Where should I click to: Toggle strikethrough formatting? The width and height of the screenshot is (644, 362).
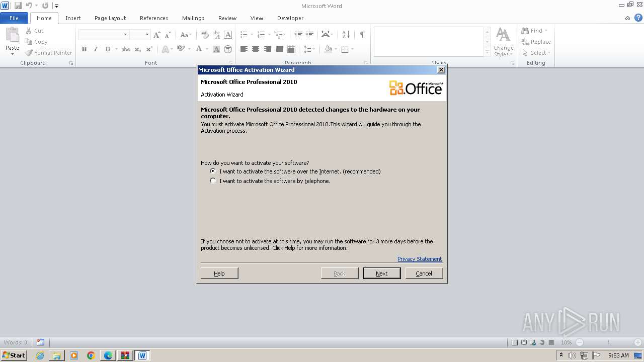pos(126,49)
